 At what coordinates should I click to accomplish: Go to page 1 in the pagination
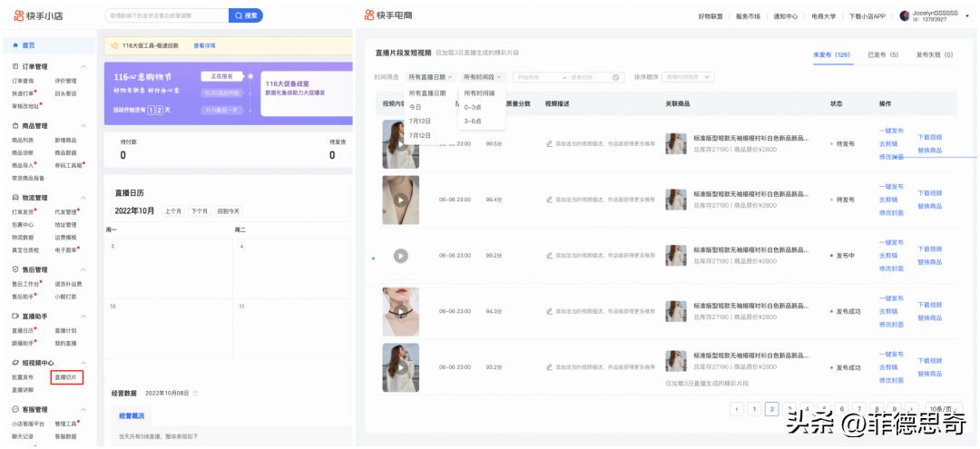754,409
